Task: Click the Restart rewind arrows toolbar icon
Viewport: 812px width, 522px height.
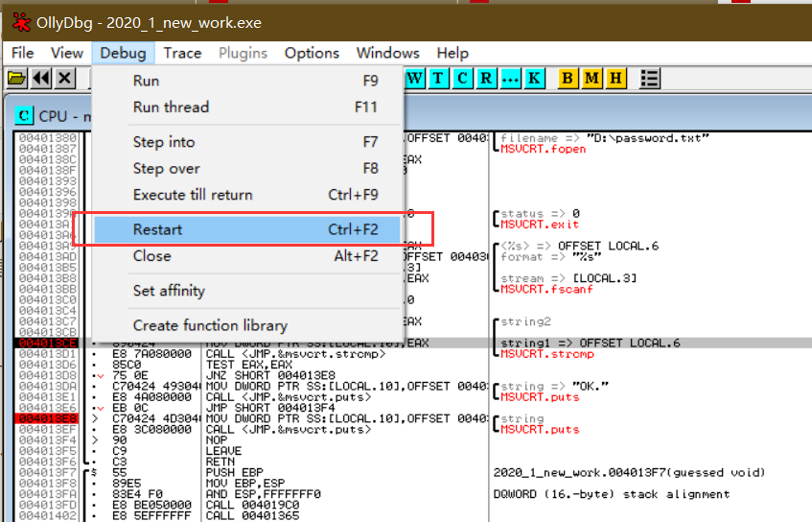Action: (41, 79)
